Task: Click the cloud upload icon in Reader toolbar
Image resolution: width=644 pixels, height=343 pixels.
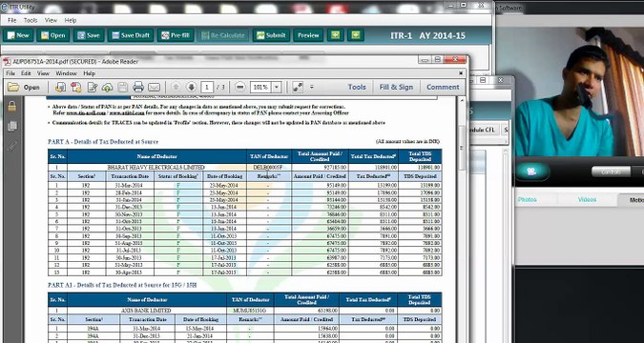Action: pyautogui.click(x=107, y=87)
